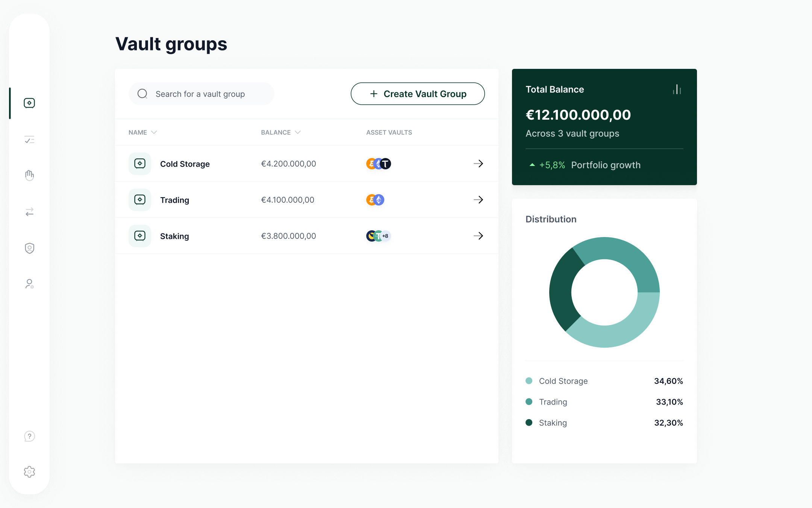Open the shield security sidebar icon

pyautogui.click(x=29, y=248)
